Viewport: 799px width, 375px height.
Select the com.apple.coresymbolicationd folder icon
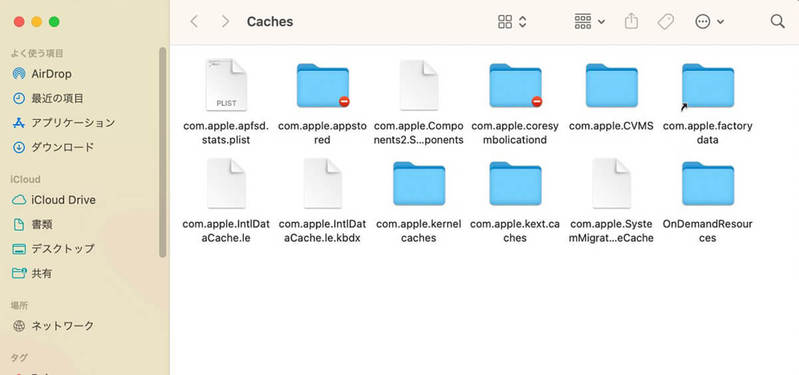(515, 85)
